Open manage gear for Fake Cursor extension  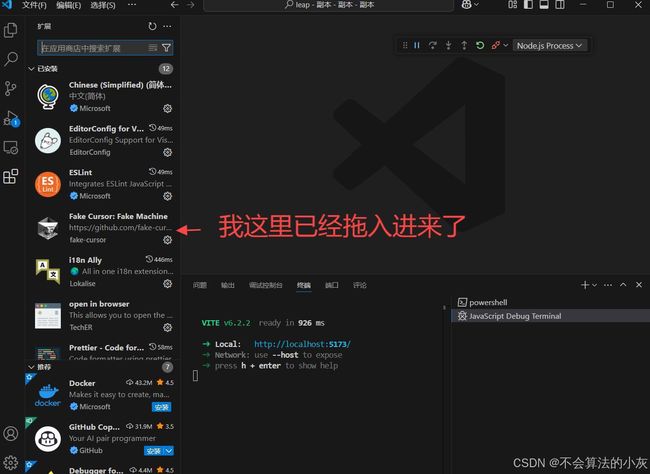click(167, 240)
